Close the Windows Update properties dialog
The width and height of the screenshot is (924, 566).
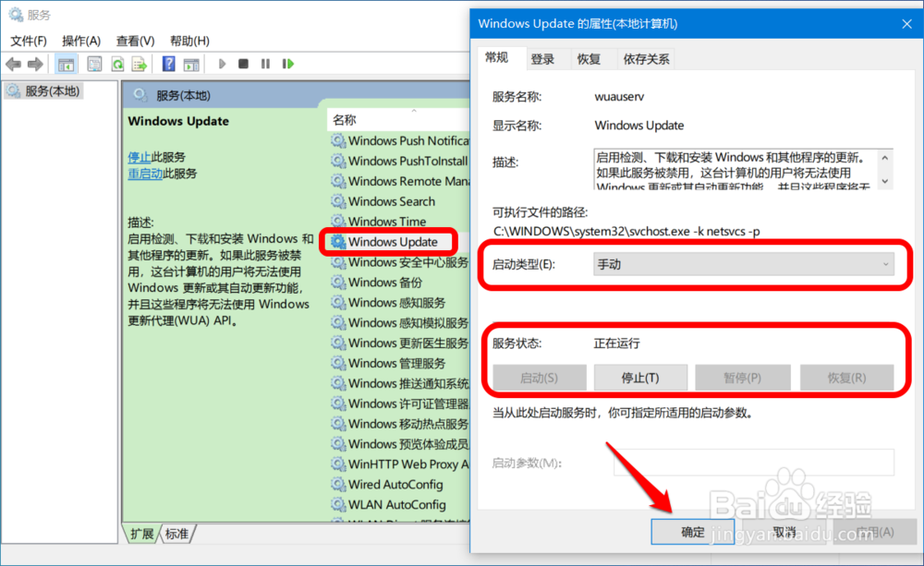pos(906,24)
